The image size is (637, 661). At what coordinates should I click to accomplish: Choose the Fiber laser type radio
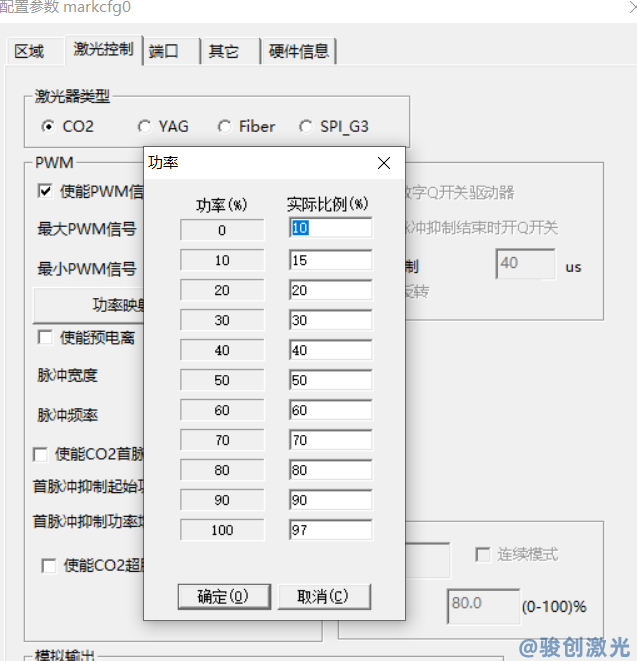click(x=247, y=126)
